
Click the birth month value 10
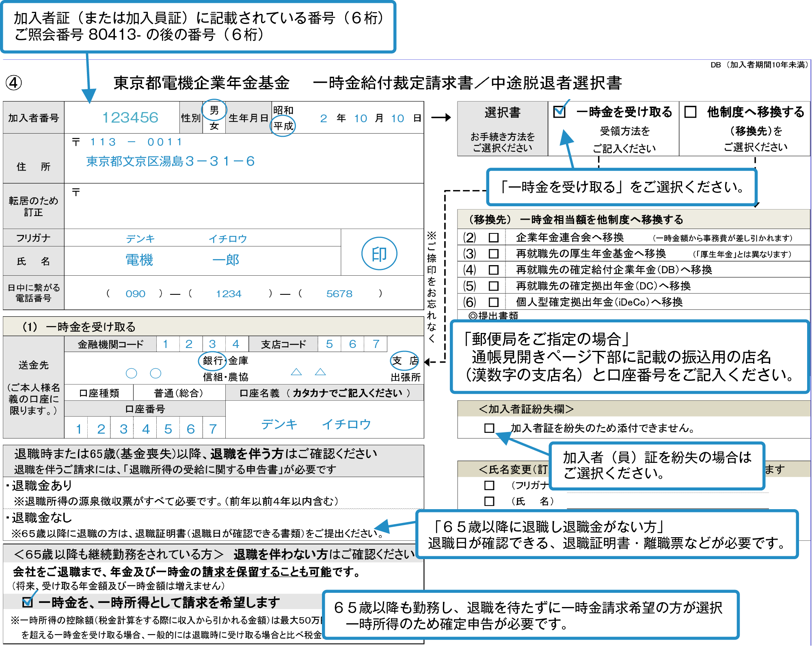pyautogui.click(x=361, y=119)
